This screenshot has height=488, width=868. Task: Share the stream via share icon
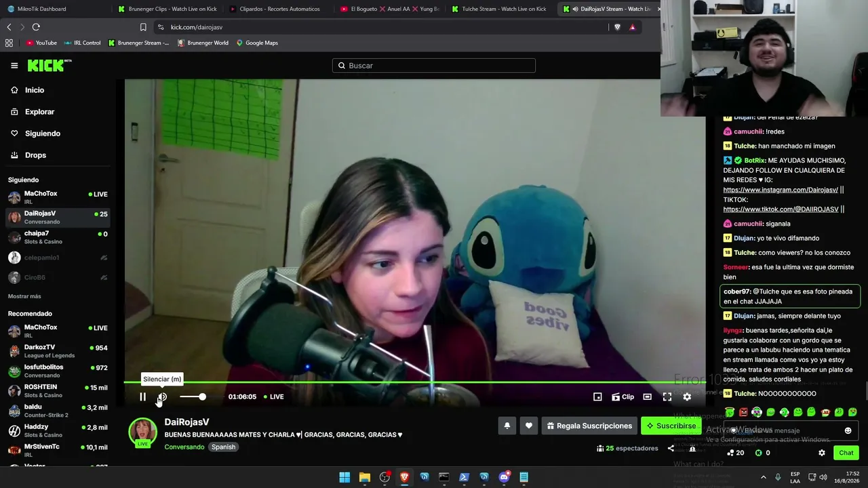[671, 448]
